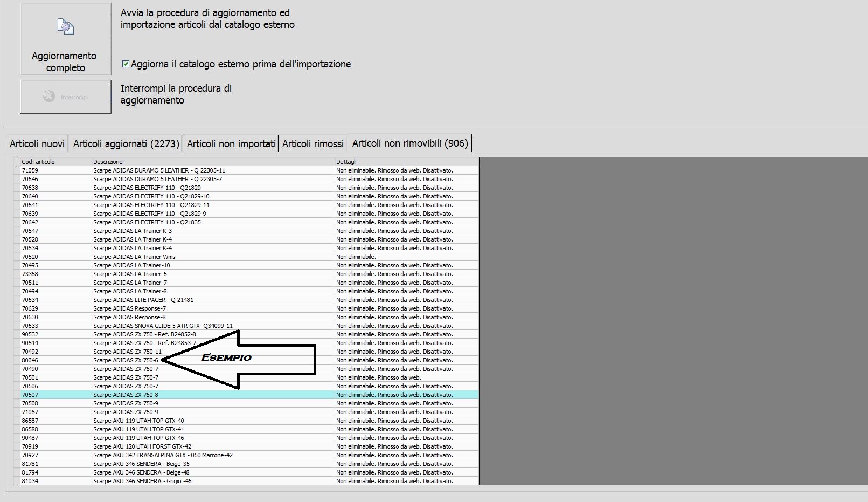Screen dimensions: 868x502
Task: Click article code 70492
Action: (30, 352)
